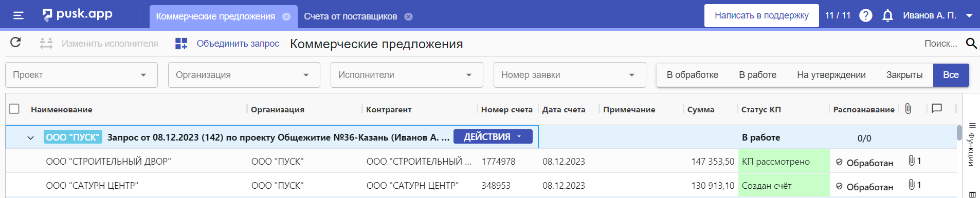Close the Счета от поставщиков tab

[408, 16]
